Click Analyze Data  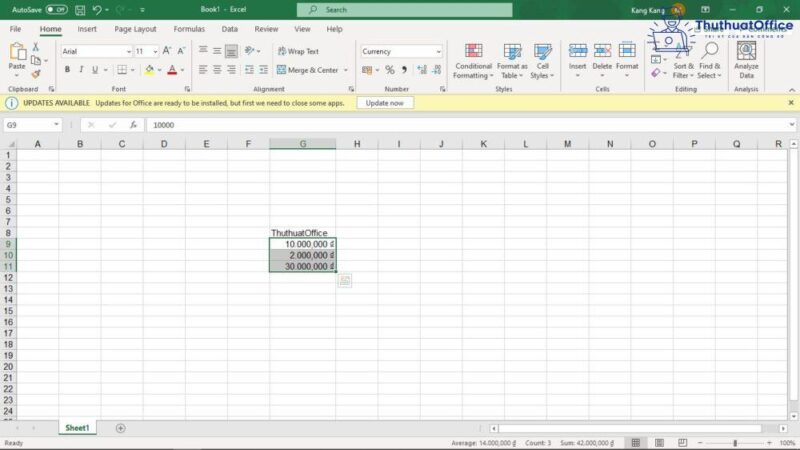746,61
